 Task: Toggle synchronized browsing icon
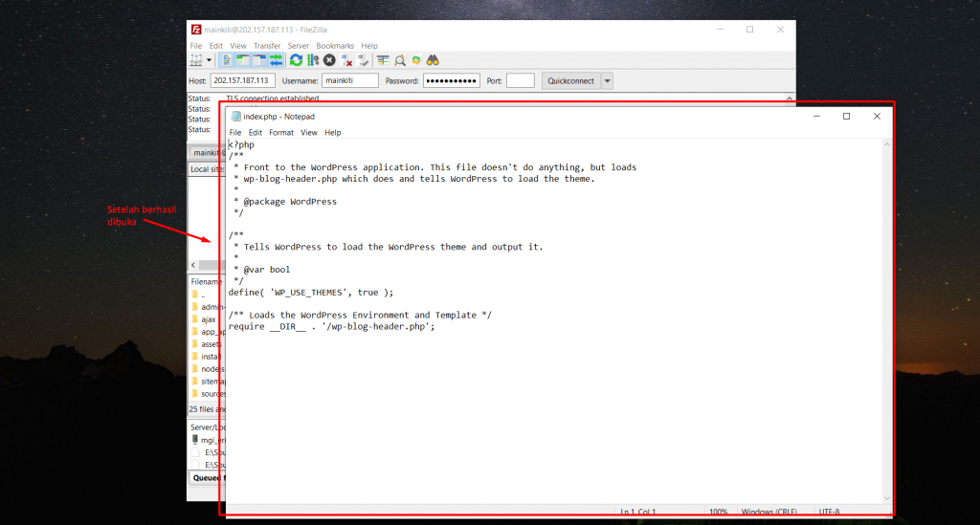(x=416, y=60)
